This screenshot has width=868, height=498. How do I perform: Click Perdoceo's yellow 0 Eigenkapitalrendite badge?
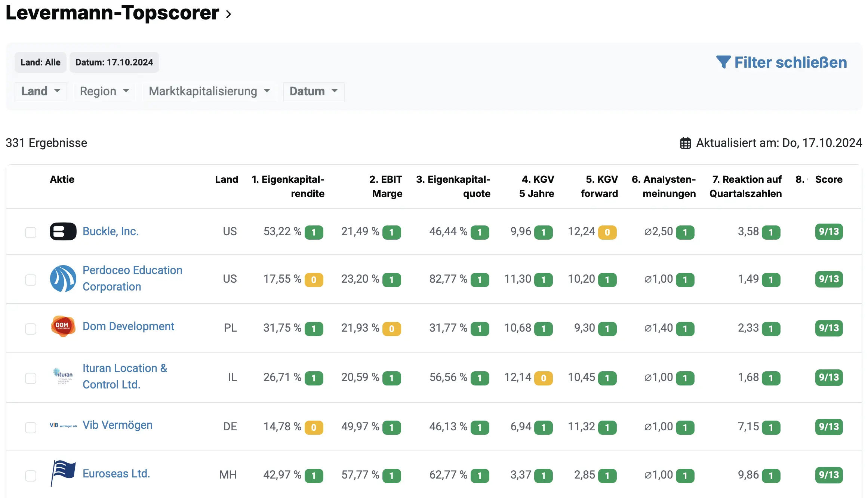coord(314,280)
